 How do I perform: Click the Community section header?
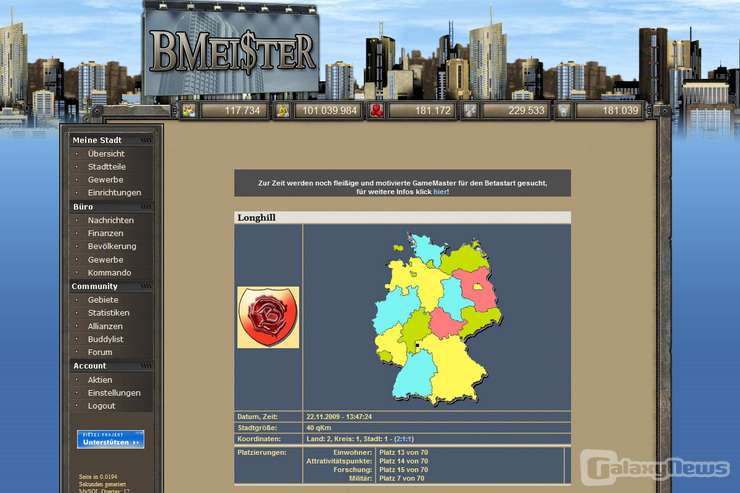click(94, 286)
